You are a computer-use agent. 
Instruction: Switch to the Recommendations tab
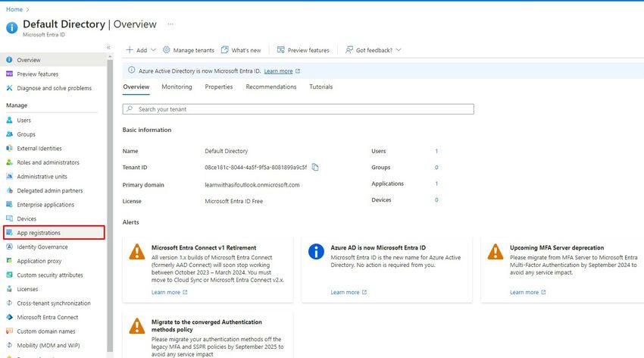coord(271,86)
